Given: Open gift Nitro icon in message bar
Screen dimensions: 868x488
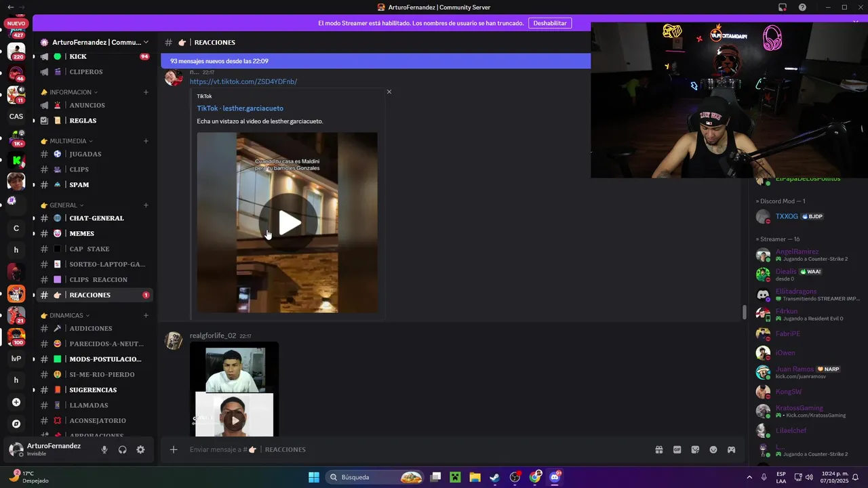Looking at the screenshot, I should click(x=658, y=449).
